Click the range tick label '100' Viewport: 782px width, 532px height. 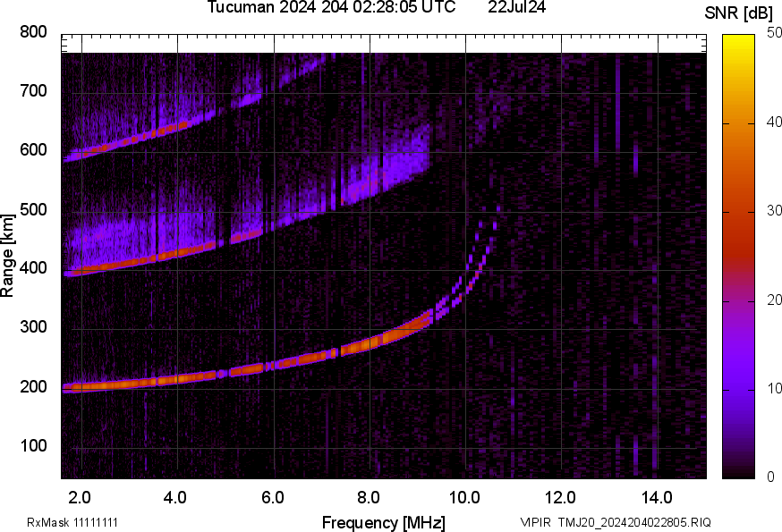click(33, 445)
